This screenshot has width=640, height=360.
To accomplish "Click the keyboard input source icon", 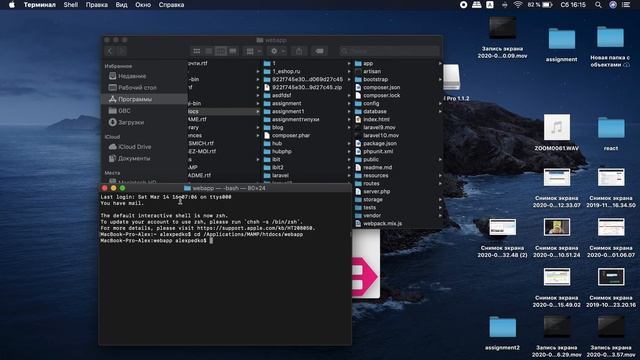I will (x=490, y=5).
